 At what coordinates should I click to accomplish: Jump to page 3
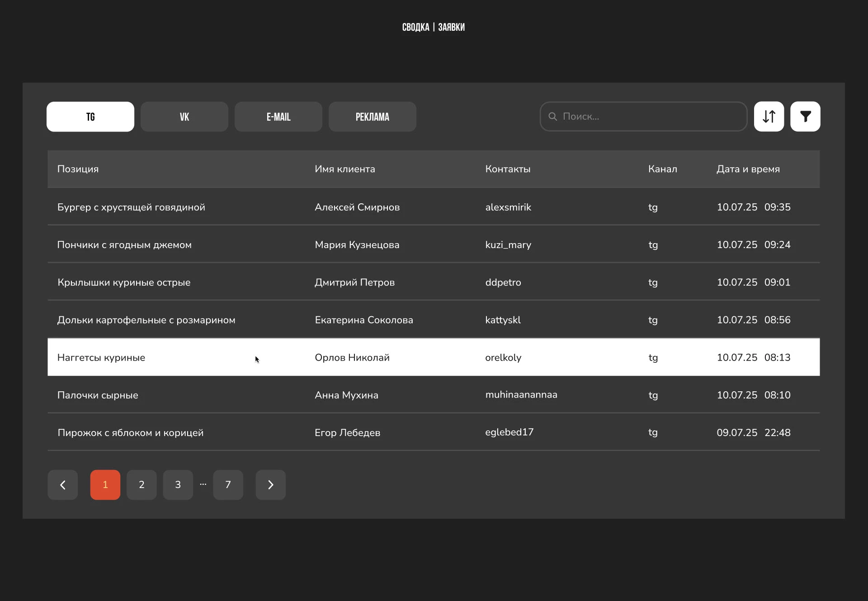click(178, 485)
